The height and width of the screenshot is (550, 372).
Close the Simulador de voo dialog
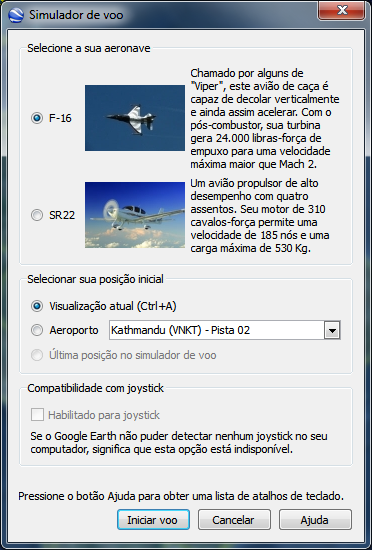(341, 11)
